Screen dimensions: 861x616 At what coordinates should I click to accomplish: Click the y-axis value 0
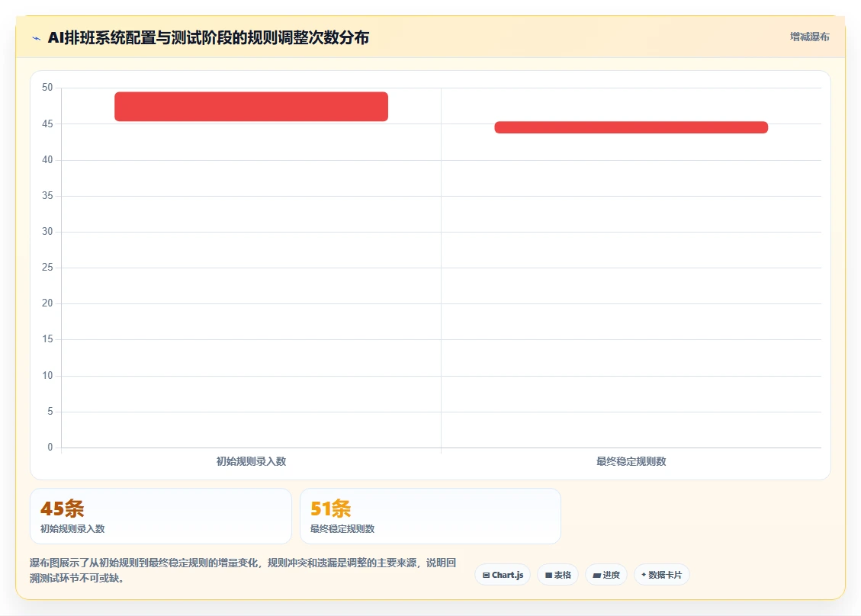click(50, 447)
